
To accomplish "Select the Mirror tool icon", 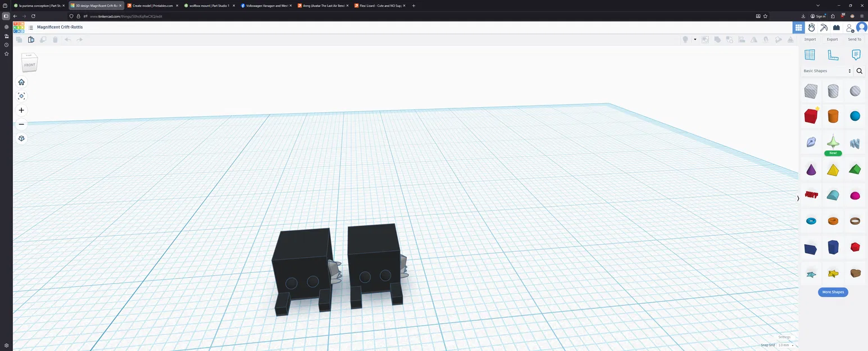I will pyautogui.click(x=753, y=39).
